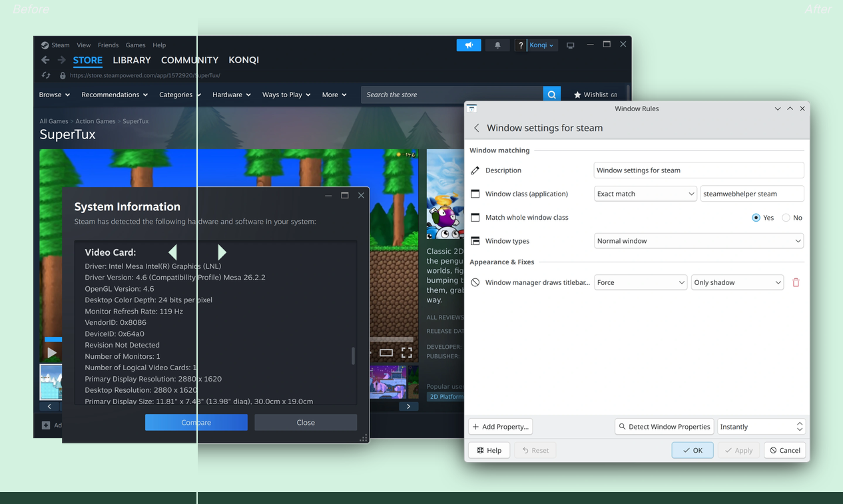Viewport: 843px width, 504px height.
Task: Go back with Steam's back arrow
Action: 45,60
